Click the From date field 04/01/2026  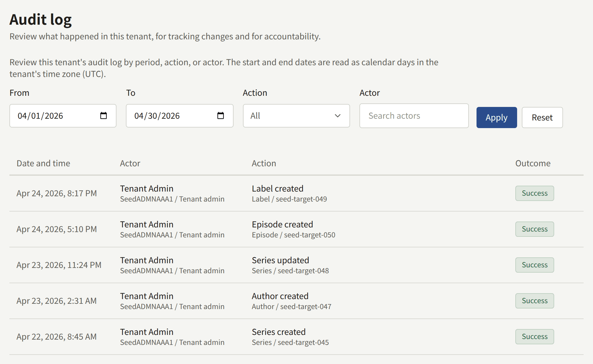(63, 116)
